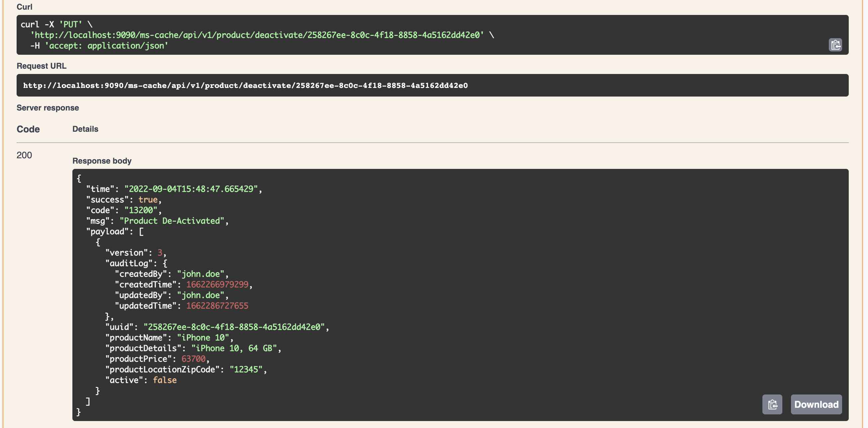Click the active false value
This screenshot has width=868, height=428.
point(164,380)
